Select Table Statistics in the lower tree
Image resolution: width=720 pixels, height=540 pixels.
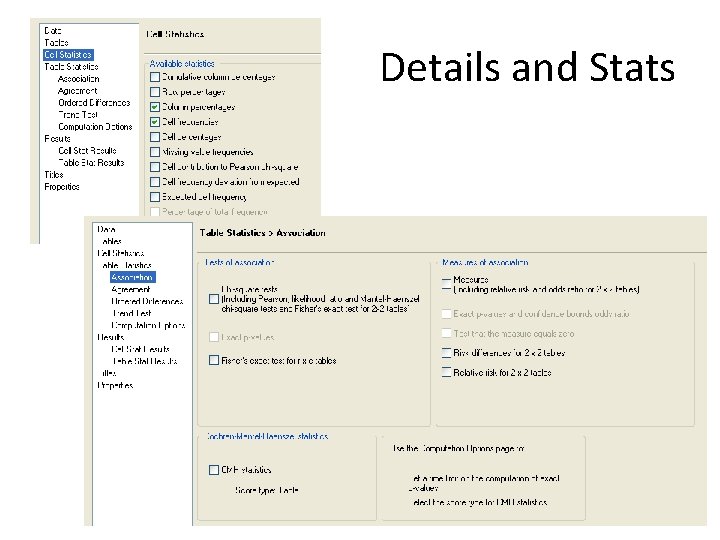(x=127, y=265)
